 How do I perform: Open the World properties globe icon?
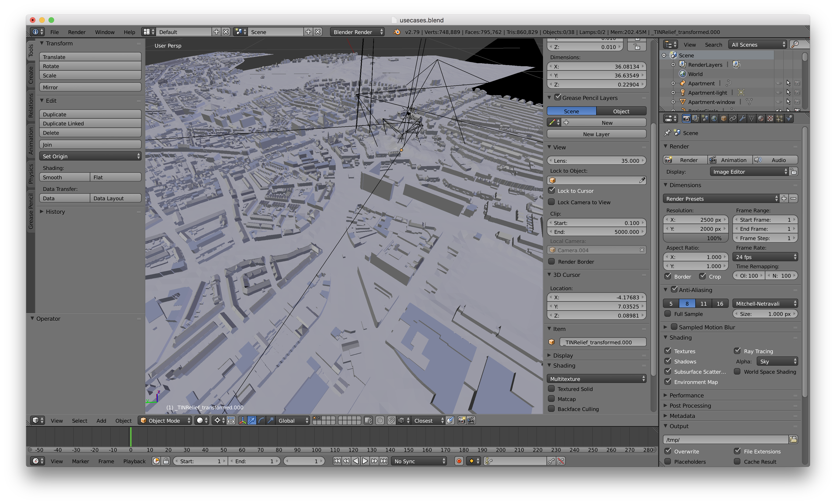pyautogui.click(x=714, y=118)
